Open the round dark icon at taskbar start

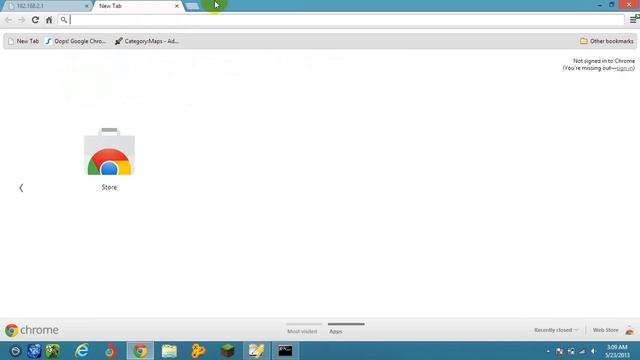point(15,351)
